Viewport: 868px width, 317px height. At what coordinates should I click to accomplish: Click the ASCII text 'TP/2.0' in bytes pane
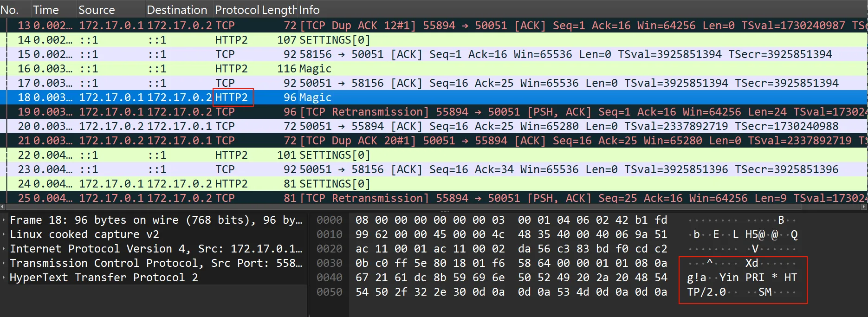click(x=706, y=291)
